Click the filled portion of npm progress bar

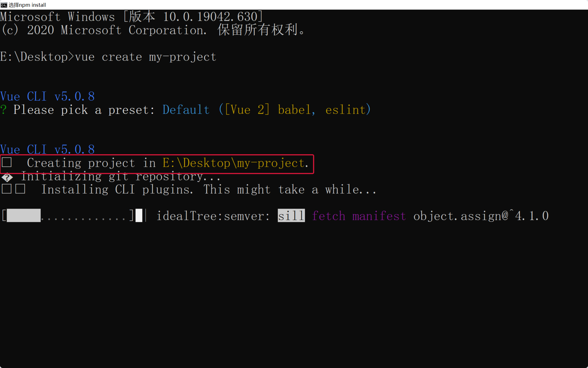click(24, 215)
